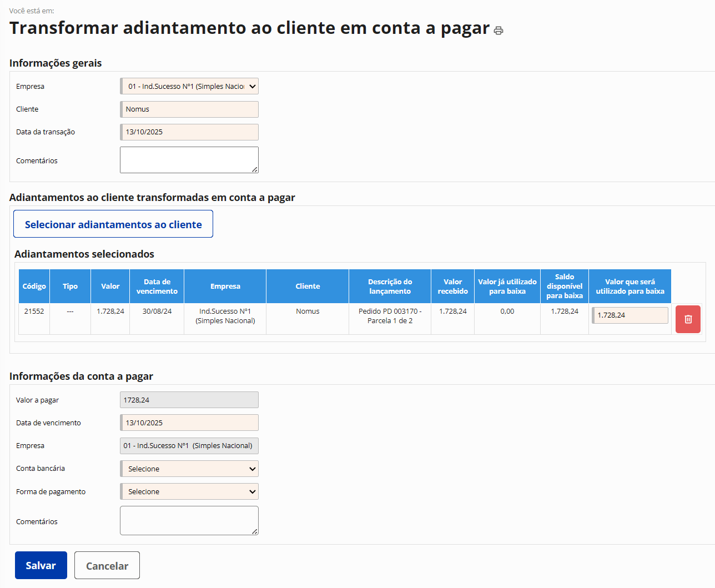Click the printer icon beside the page title
The image size is (715, 588).
pyautogui.click(x=499, y=31)
